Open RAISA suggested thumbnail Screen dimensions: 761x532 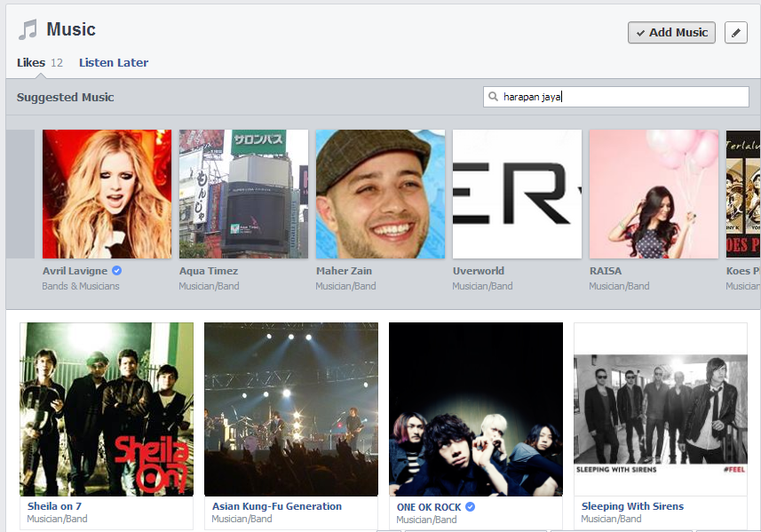click(654, 194)
